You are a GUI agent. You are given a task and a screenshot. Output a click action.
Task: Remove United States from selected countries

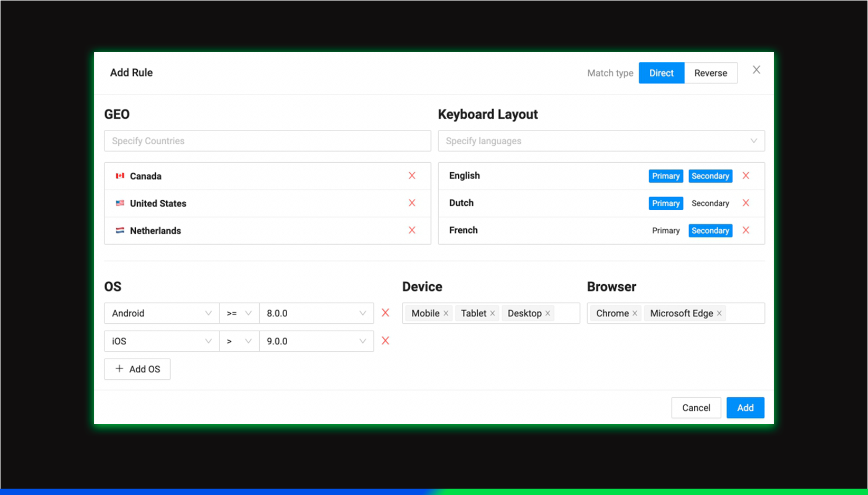(x=412, y=203)
